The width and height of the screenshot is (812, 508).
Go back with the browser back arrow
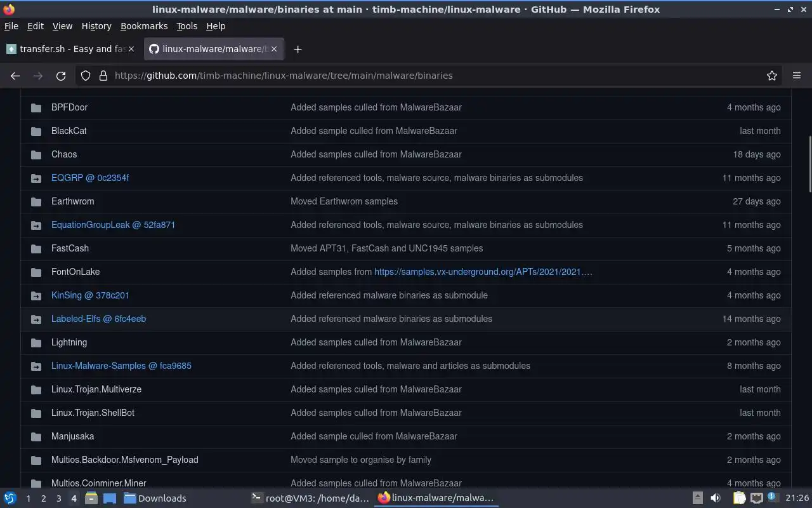(15, 76)
